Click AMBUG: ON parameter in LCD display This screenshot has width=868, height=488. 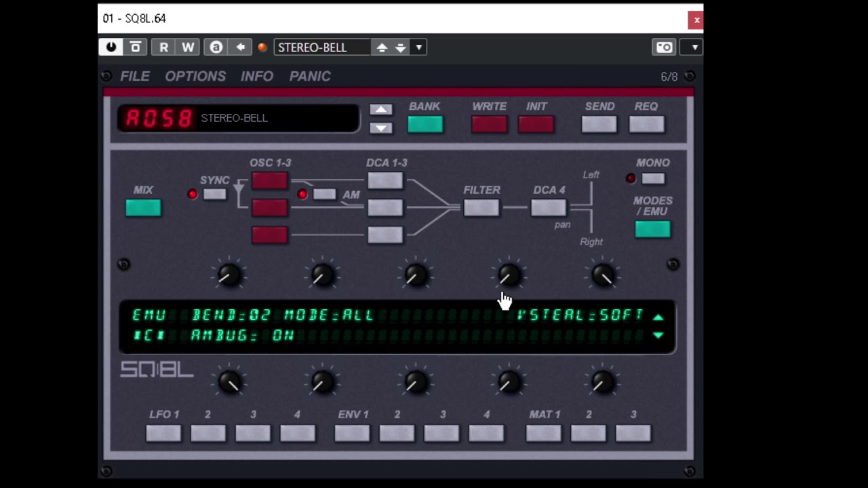tap(242, 335)
